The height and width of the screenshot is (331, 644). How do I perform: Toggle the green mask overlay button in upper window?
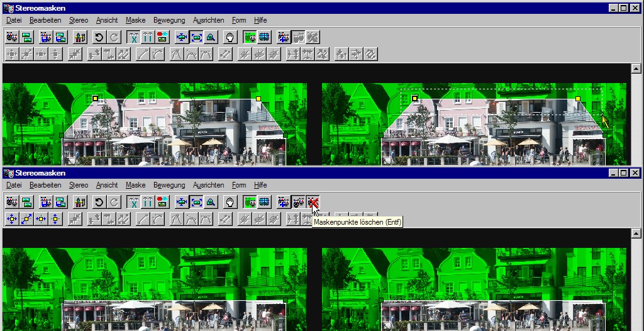coord(250,37)
